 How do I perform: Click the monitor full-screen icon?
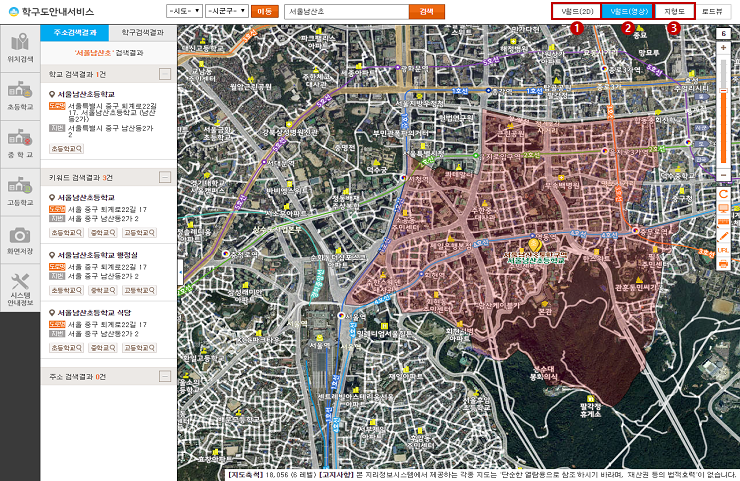(x=723, y=208)
